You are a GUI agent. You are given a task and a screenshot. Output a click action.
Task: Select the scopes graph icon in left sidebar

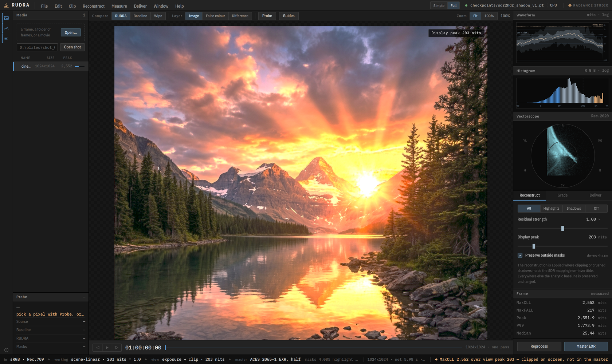point(6,28)
